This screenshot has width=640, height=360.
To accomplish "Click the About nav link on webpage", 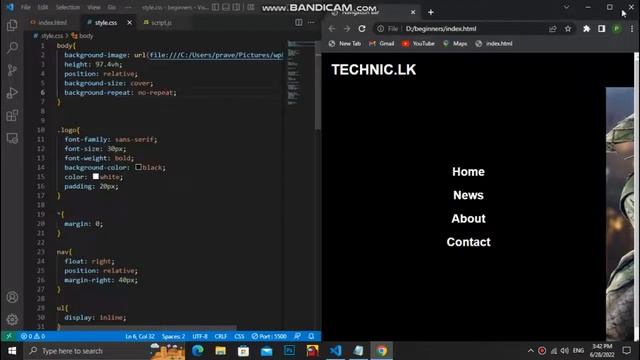I will click(468, 219).
